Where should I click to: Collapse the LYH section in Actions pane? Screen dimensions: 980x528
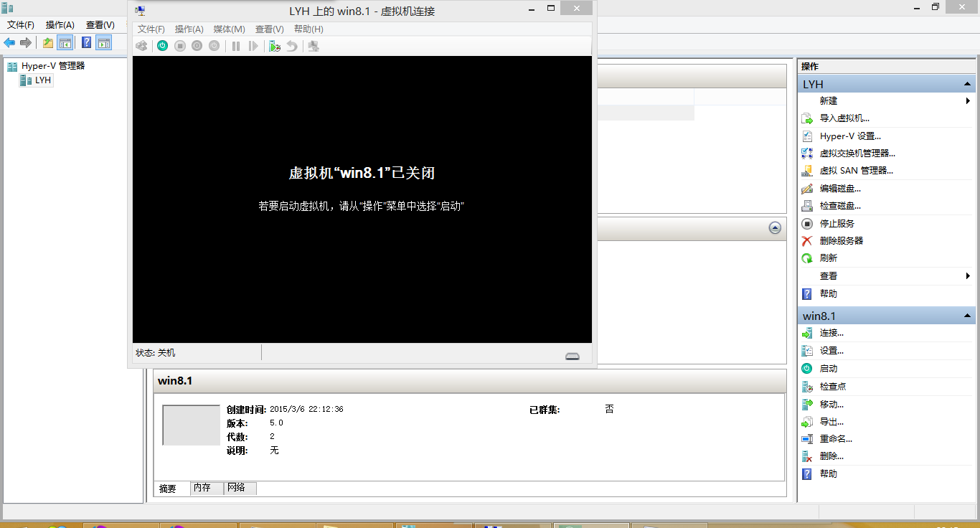point(967,85)
